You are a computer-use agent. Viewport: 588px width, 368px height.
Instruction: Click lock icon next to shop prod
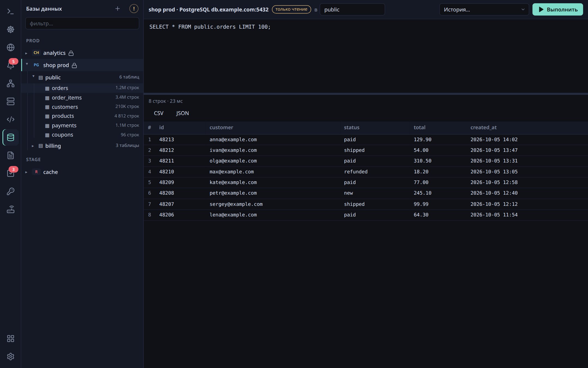(x=74, y=65)
